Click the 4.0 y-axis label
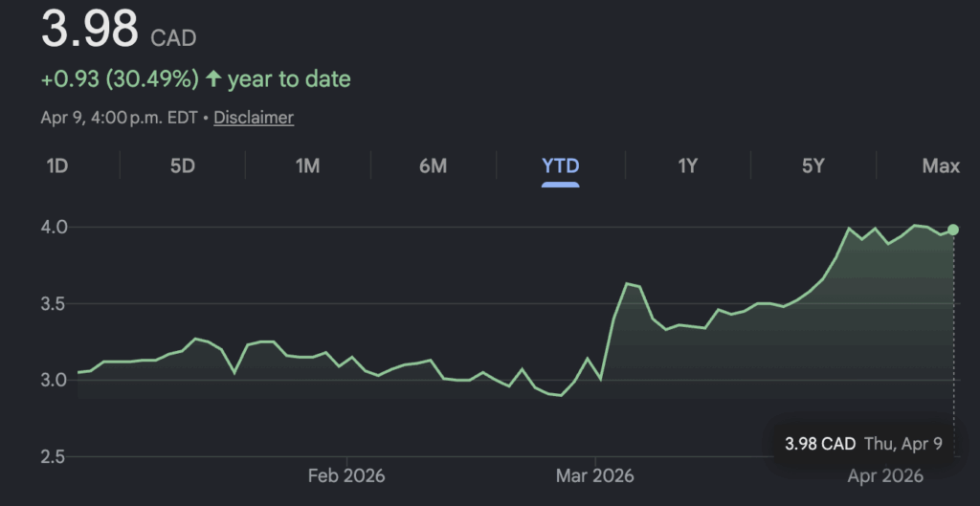The height and width of the screenshot is (506, 980). pyautogui.click(x=53, y=228)
